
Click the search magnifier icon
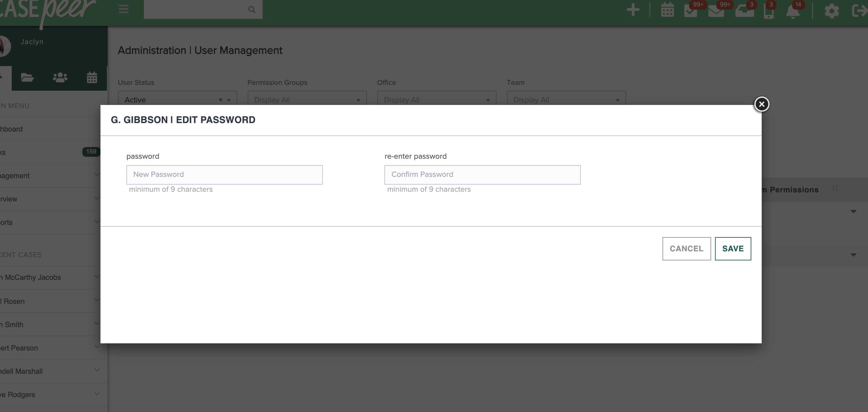coord(252,9)
